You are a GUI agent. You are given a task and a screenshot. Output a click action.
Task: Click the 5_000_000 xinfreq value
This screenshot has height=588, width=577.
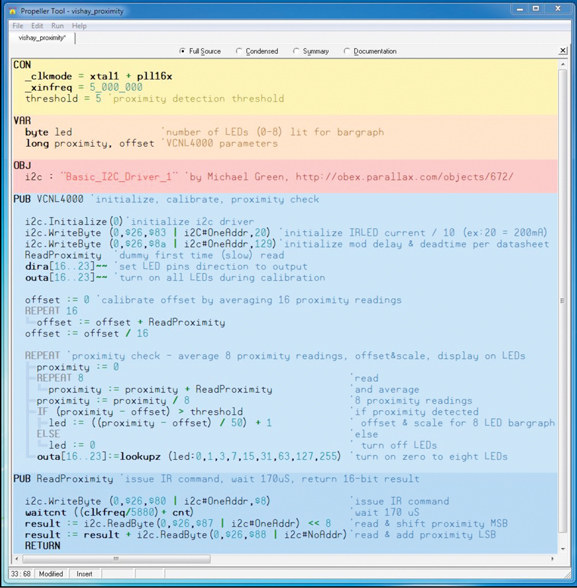116,87
